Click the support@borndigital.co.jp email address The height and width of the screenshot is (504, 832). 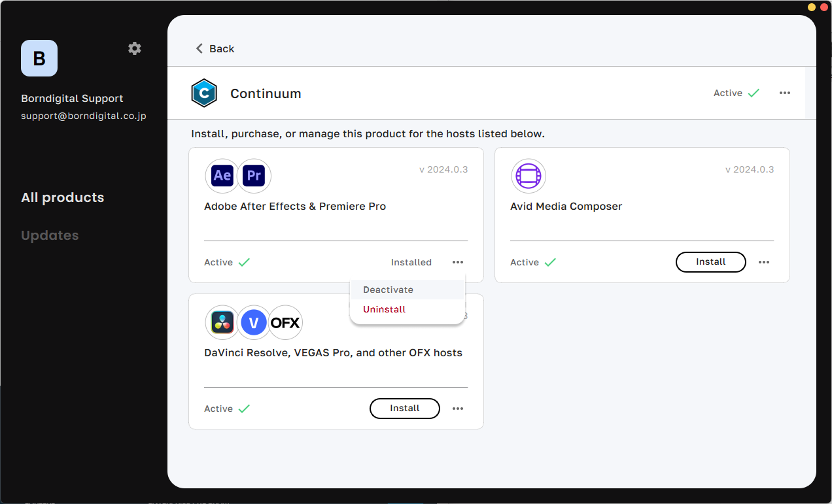(x=84, y=116)
